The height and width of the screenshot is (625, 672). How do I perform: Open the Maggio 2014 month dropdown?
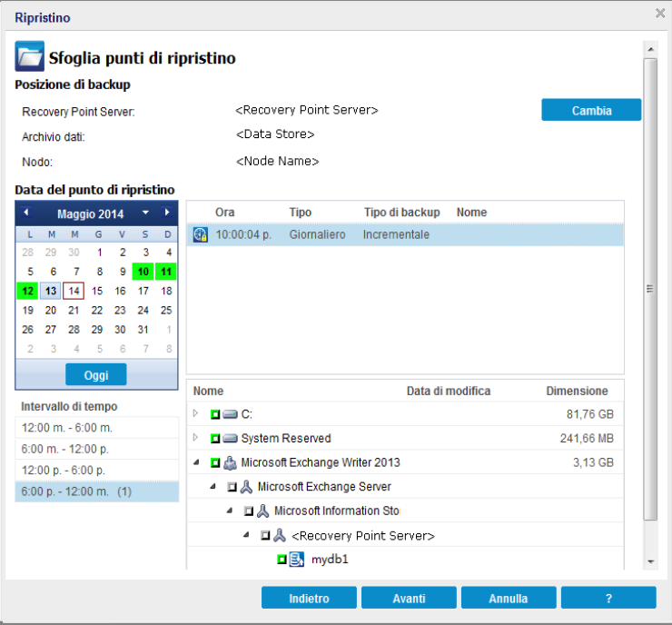(145, 213)
